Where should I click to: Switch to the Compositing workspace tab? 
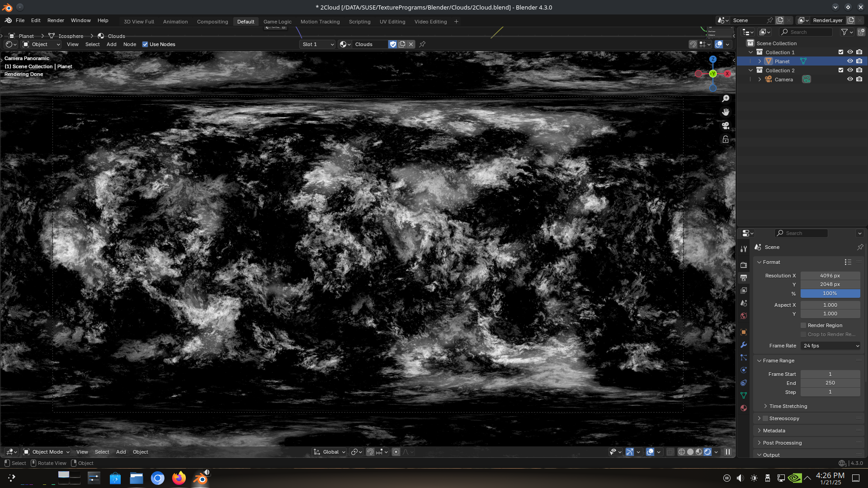tap(212, 22)
